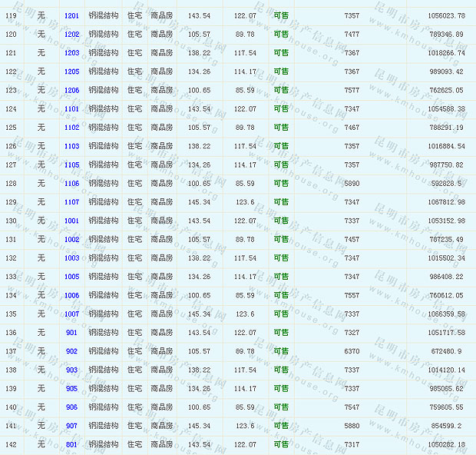The image size is (476, 455).
Task: Open room 1003 details
Action: tap(71, 258)
